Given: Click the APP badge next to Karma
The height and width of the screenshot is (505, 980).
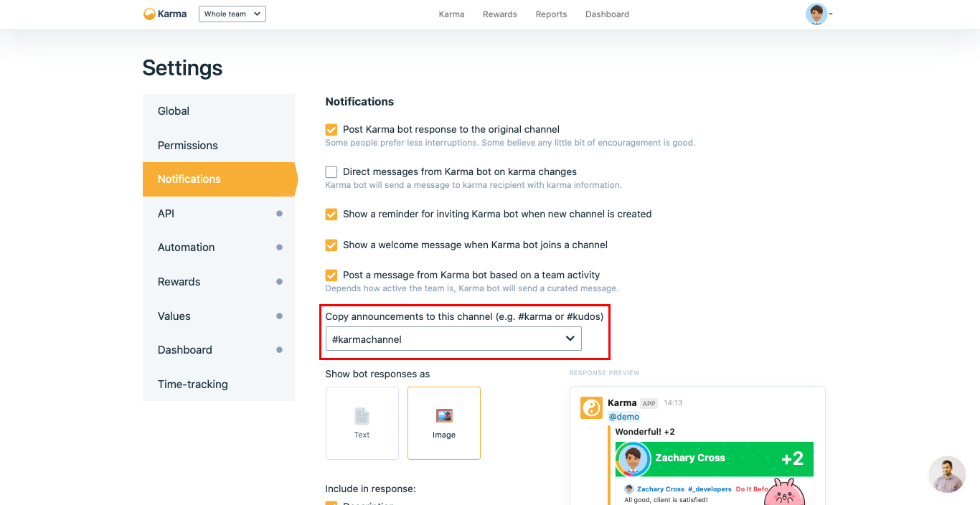Looking at the screenshot, I should (x=649, y=403).
